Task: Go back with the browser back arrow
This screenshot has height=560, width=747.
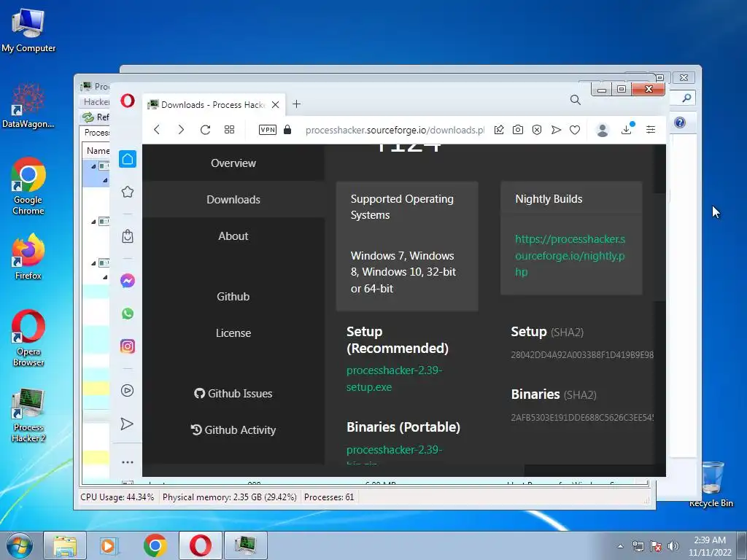Action: point(157,130)
